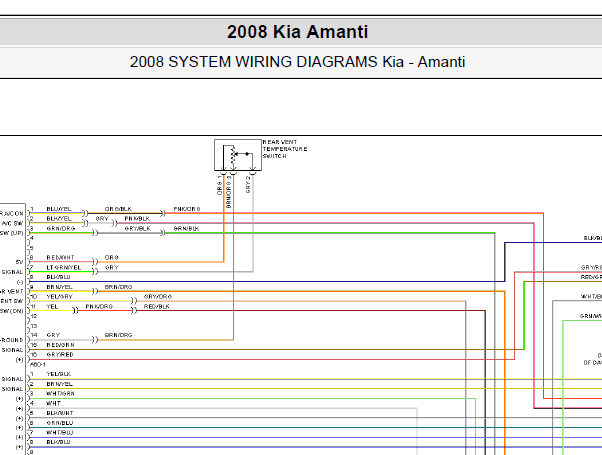Select pin number 13 on the upper connector
Image resolution: width=602 pixels, height=455 pixels.
coord(34,326)
